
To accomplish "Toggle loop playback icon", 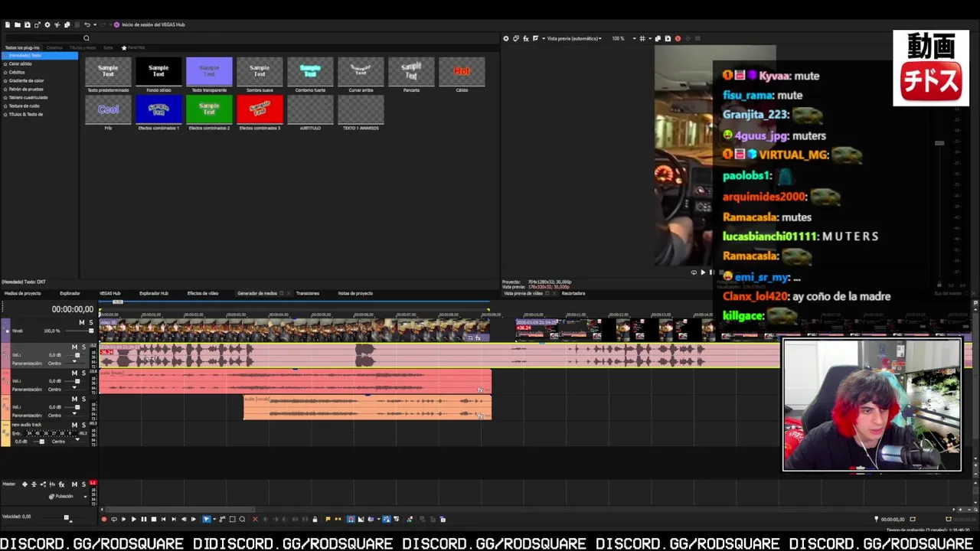I will click(114, 520).
